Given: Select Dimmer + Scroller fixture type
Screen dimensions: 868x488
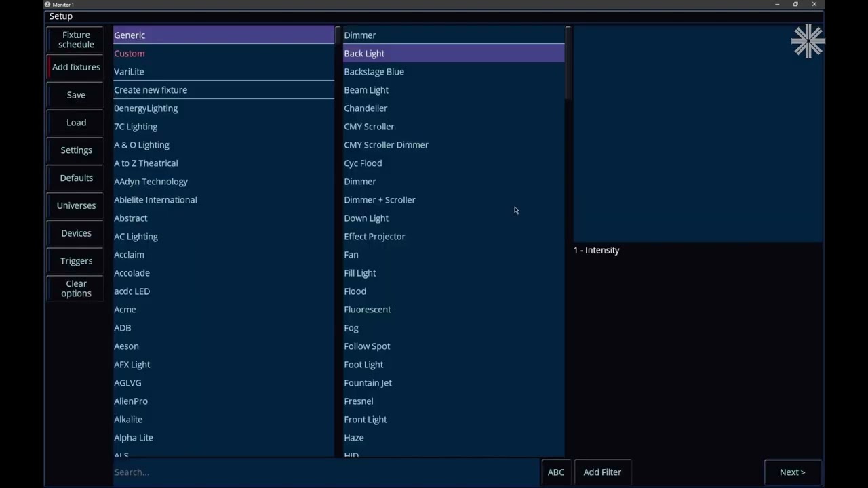Looking at the screenshot, I should pyautogui.click(x=454, y=200).
